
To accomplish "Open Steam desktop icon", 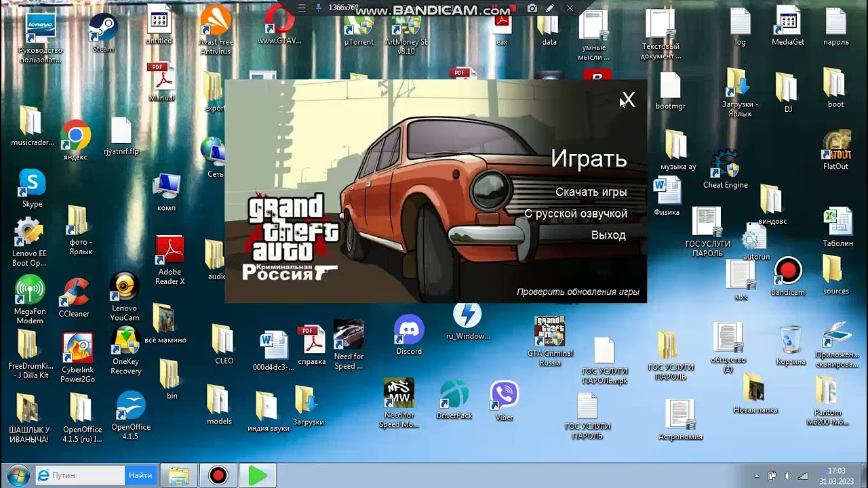I will click(103, 33).
